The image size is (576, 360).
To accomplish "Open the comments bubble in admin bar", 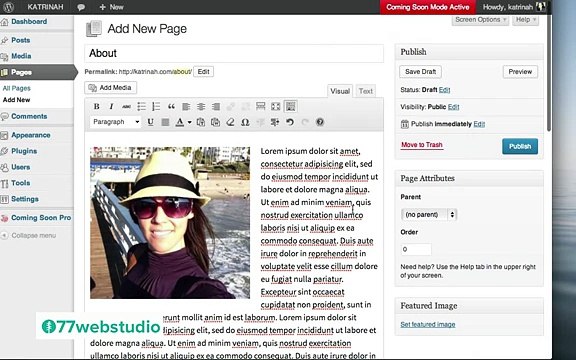I will 82,7.
